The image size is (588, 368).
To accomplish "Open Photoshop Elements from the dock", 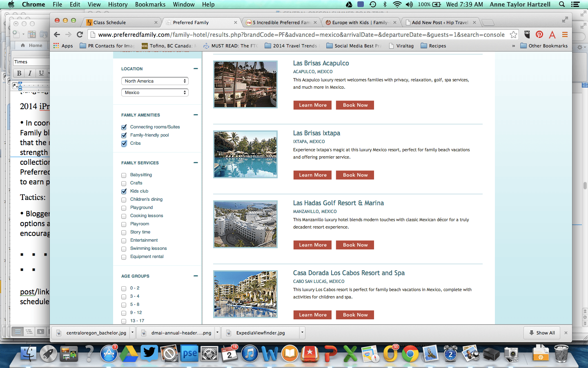I will 189,353.
